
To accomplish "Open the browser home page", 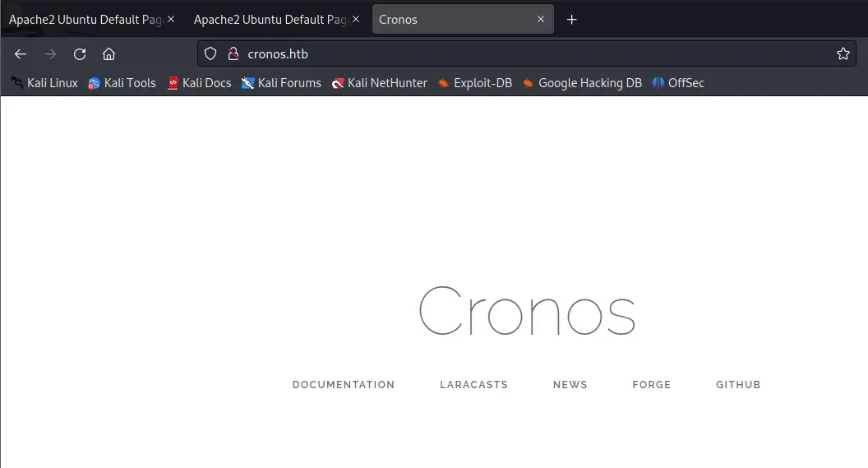I will 109,53.
